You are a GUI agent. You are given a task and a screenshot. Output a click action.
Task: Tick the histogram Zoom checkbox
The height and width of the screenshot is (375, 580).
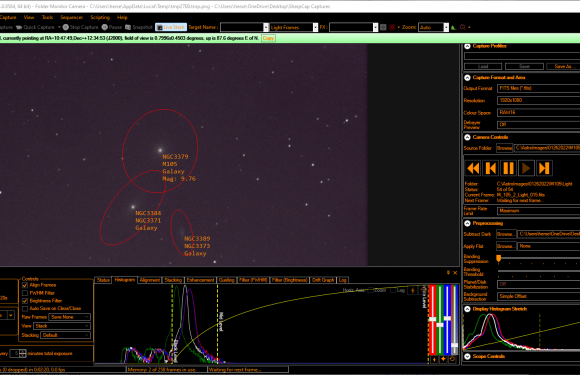370,290
